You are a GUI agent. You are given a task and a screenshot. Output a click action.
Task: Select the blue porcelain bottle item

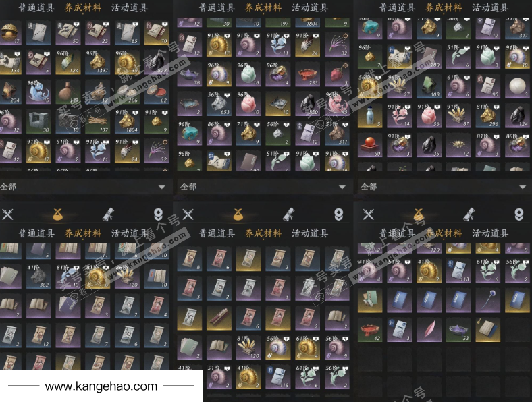tap(370, 115)
